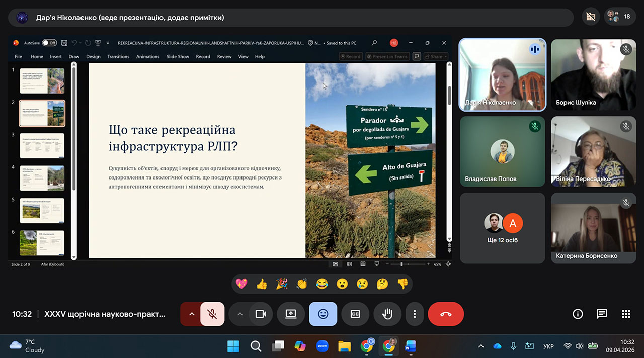
Task: Unmute the microphone in call controls
Action: (212, 314)
